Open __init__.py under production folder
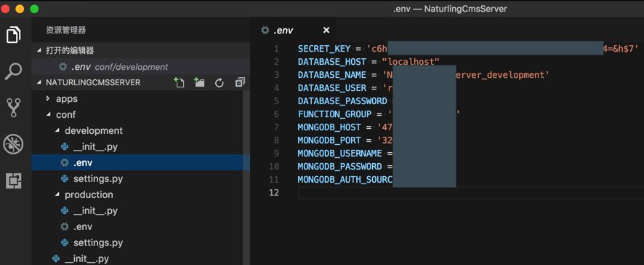The image size is (644, 265). pyautogui.click(x=141, y=210)
